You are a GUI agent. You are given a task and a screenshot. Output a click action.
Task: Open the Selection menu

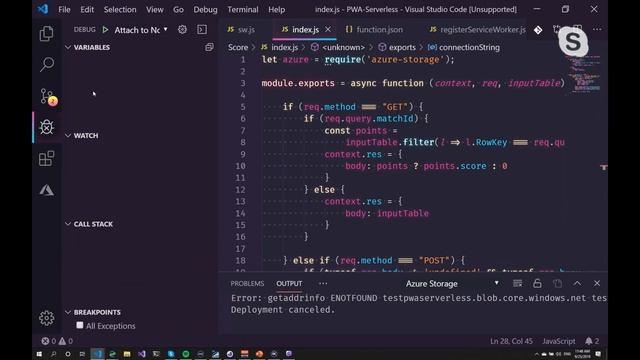(x=120, y=9)
